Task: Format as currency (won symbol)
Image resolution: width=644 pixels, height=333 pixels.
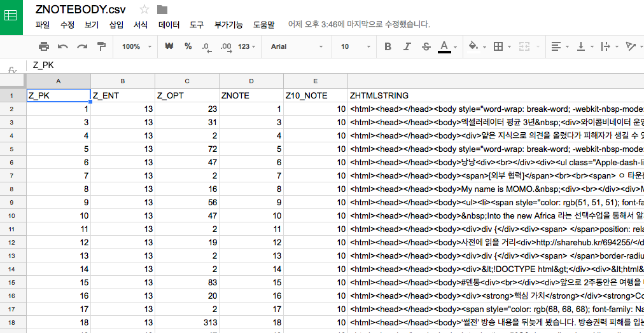Action: coord(169,46)
